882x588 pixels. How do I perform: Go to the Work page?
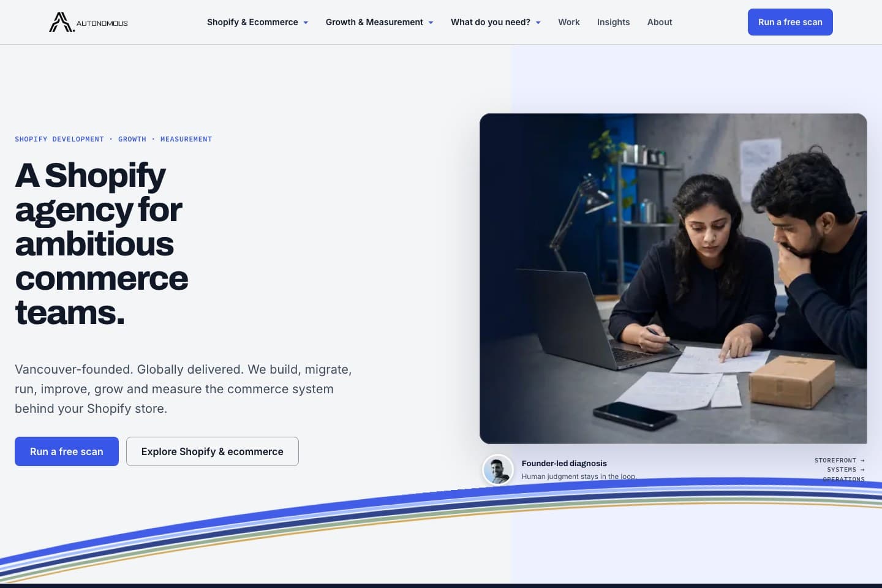click(x=568, y=22)
